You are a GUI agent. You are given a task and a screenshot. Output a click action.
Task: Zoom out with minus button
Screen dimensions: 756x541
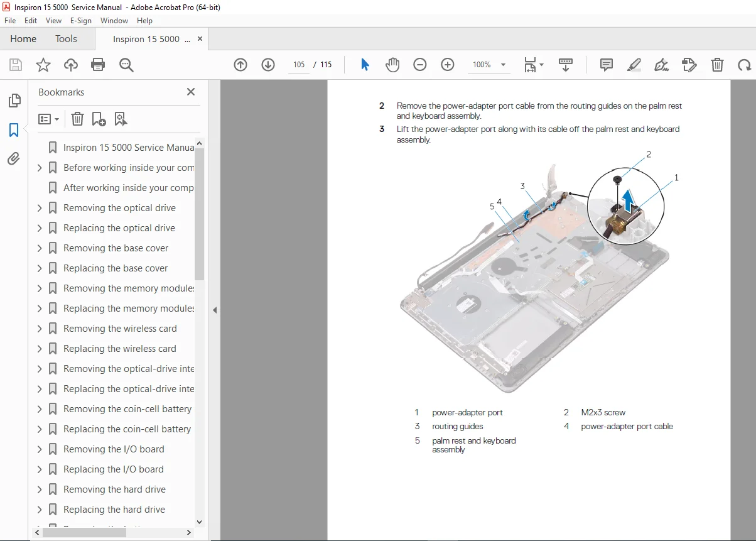tap(420, 65)
